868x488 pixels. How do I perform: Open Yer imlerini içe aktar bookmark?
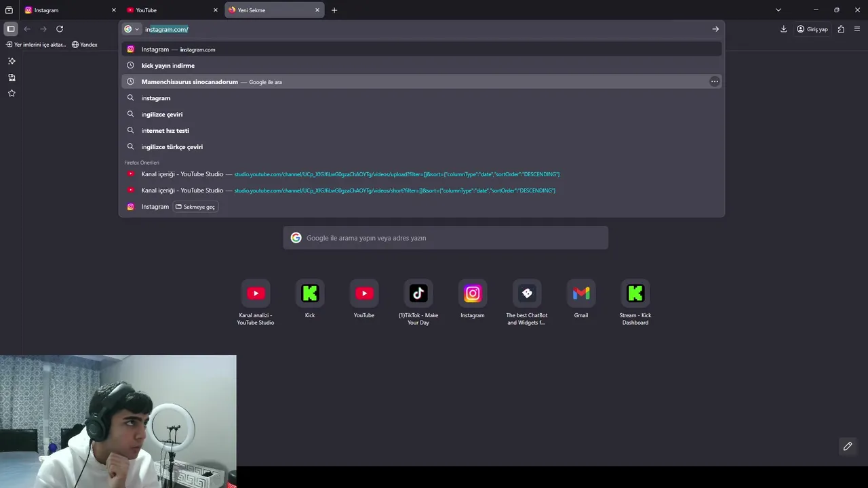click(x=36, y=45)
